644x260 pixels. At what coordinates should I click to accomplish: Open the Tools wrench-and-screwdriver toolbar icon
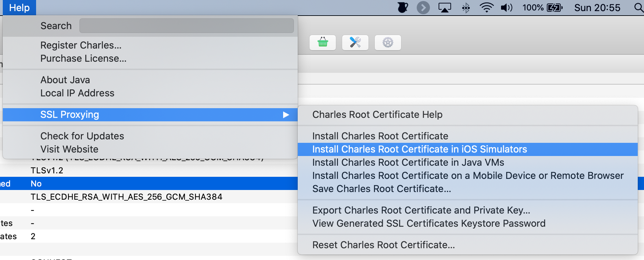click(355, 43)
